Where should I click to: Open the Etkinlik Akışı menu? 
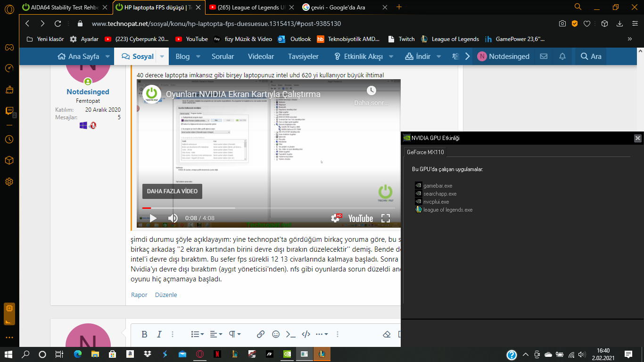[x=358, y=56]
